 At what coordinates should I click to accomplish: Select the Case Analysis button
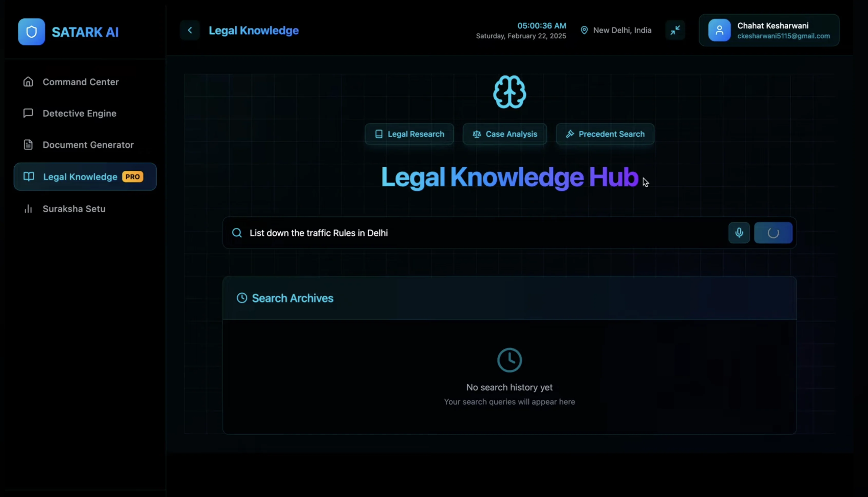505,134
